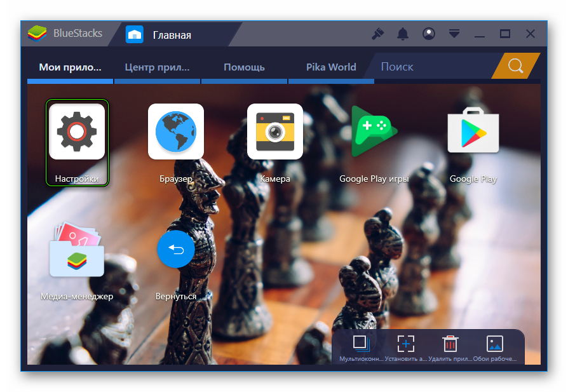Click the Удалить прил... trash icon
Viewport: 568px width, 392px height.
click(450, 344)
